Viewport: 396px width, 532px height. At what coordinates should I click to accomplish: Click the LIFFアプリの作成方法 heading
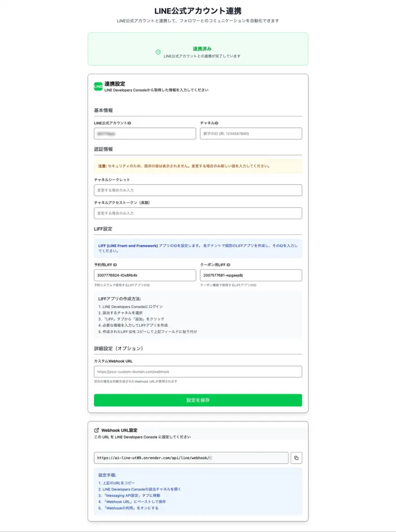click(119, 299)
